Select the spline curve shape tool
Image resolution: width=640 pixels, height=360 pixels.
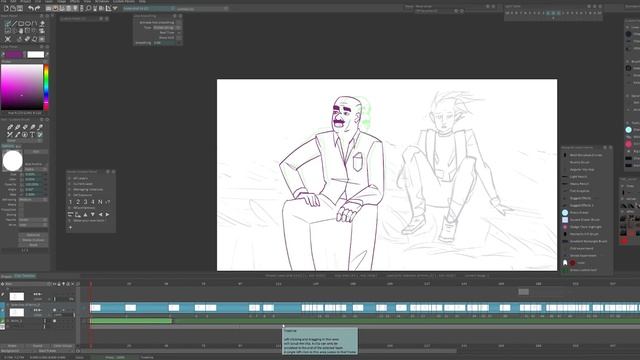(35, 24)
